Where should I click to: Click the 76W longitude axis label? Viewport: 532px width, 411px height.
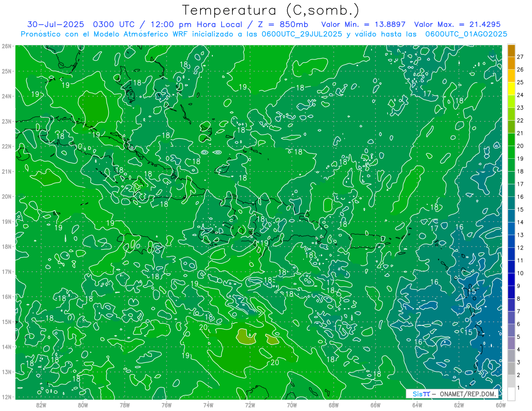(x=166, y=405)
